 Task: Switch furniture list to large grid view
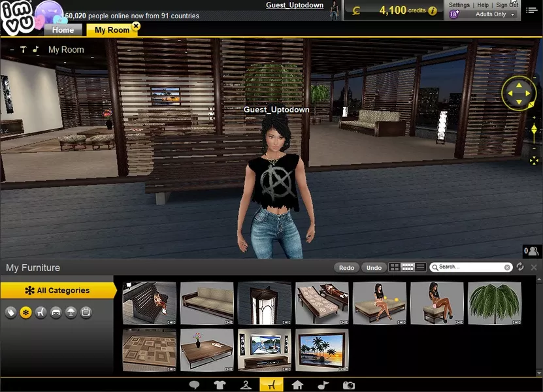coord(395,267)
